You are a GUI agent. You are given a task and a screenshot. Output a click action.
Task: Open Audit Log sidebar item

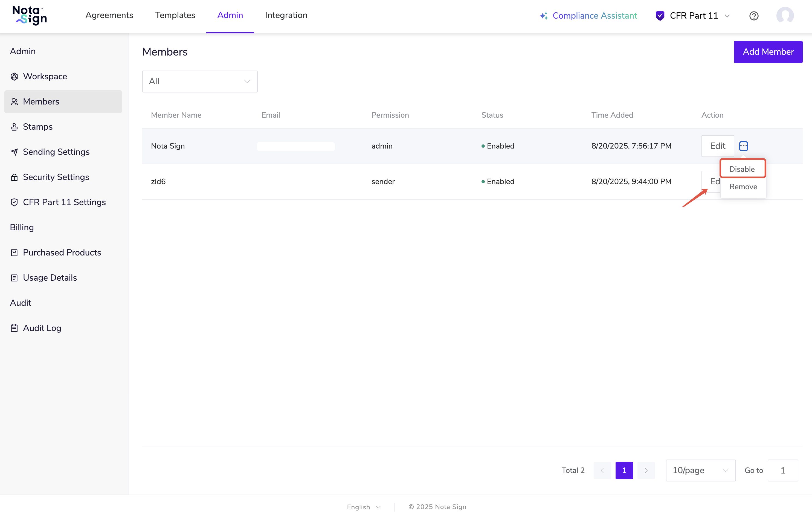42,328
